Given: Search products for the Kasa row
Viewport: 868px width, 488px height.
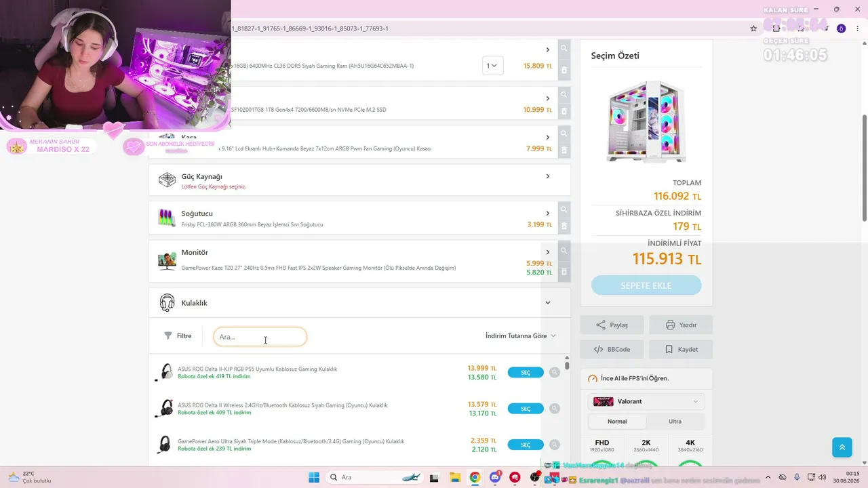Looking at the screenshot, I should click(564, 134).
